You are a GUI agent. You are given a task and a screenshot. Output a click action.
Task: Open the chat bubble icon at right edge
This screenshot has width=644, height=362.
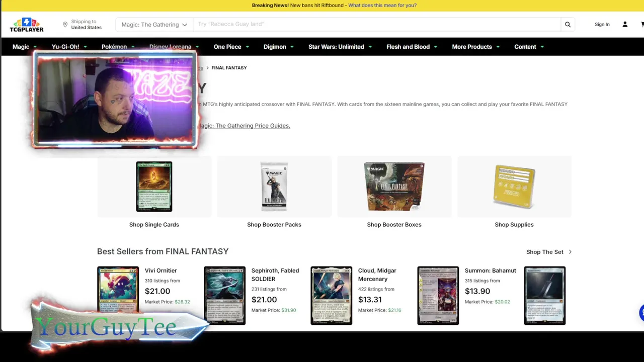click(642, 312)
